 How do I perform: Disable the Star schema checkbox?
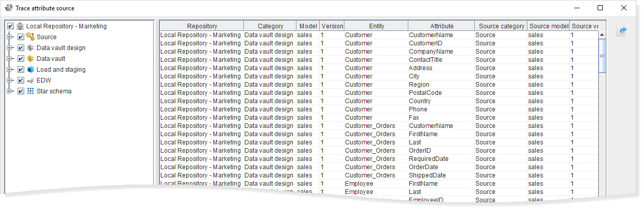tap(21, 91)
